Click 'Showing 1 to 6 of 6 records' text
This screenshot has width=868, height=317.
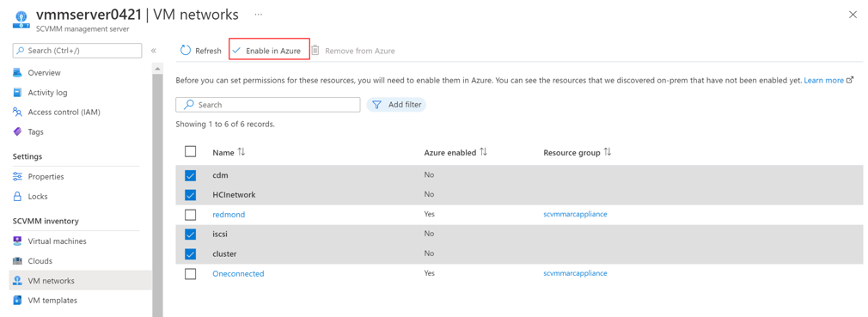coord(225,125)
